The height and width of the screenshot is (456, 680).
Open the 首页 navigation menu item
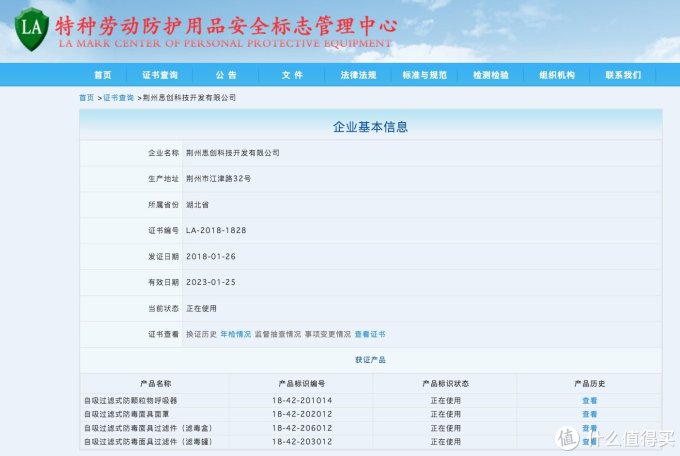[103, 75]
